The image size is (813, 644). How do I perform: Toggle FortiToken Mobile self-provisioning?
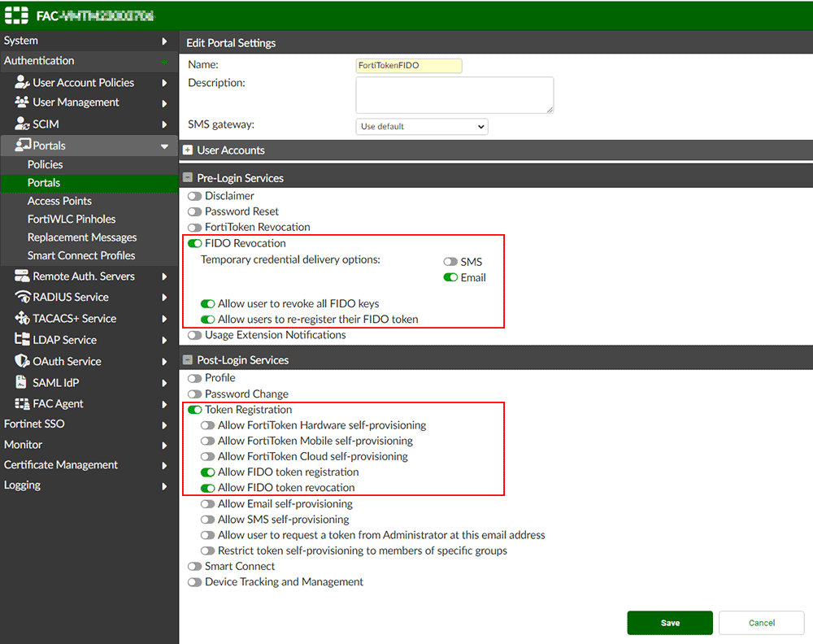click(207, 441)
